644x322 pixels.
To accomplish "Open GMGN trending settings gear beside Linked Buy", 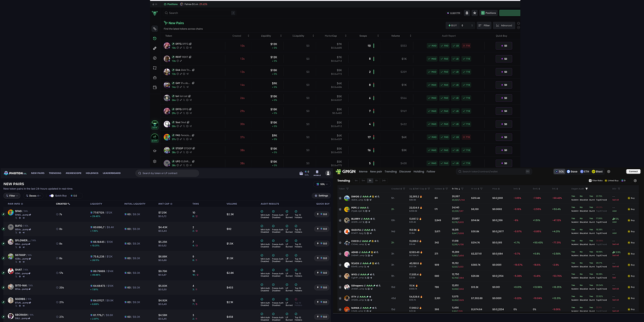I will click(x=635, y=181).
